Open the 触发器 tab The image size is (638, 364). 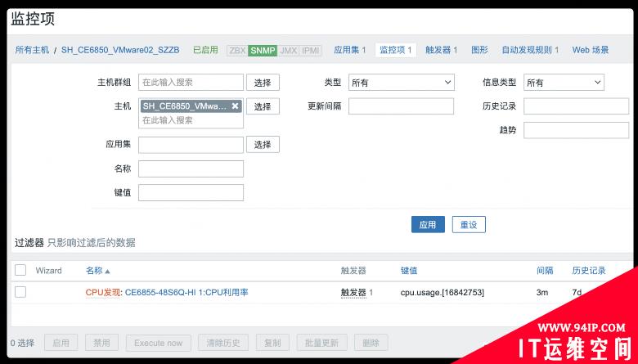(442, 50)
